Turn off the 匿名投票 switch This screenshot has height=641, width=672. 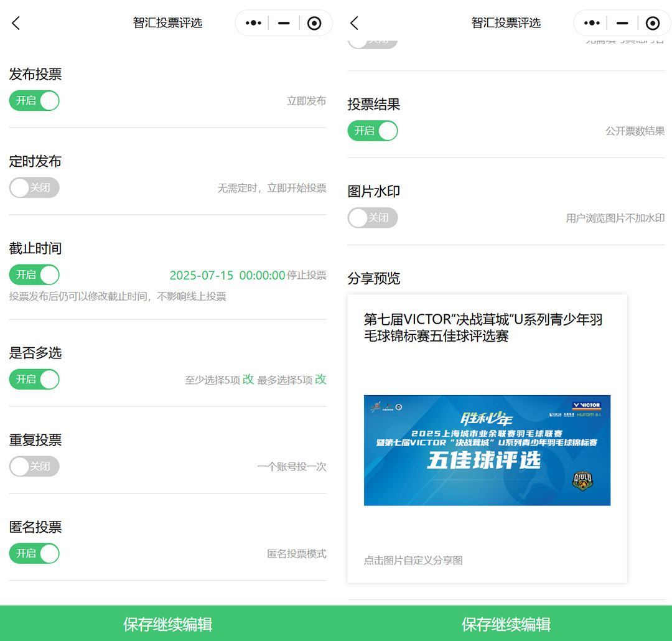34,553
